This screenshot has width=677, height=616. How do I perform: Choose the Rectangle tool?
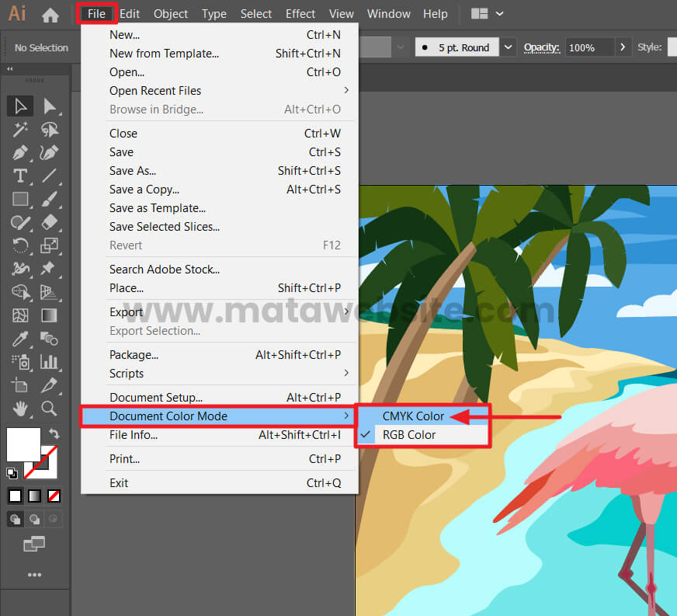[x=20, y=199]
